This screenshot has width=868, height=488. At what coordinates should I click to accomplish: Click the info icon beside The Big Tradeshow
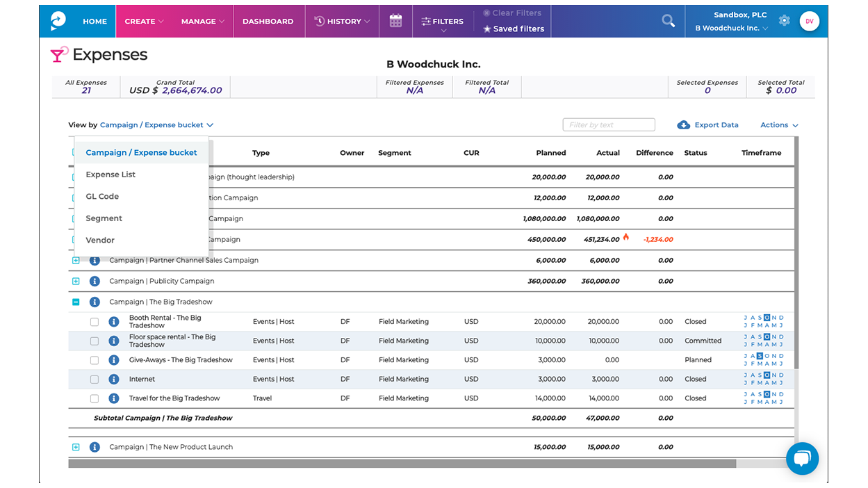tap(95, 301)
